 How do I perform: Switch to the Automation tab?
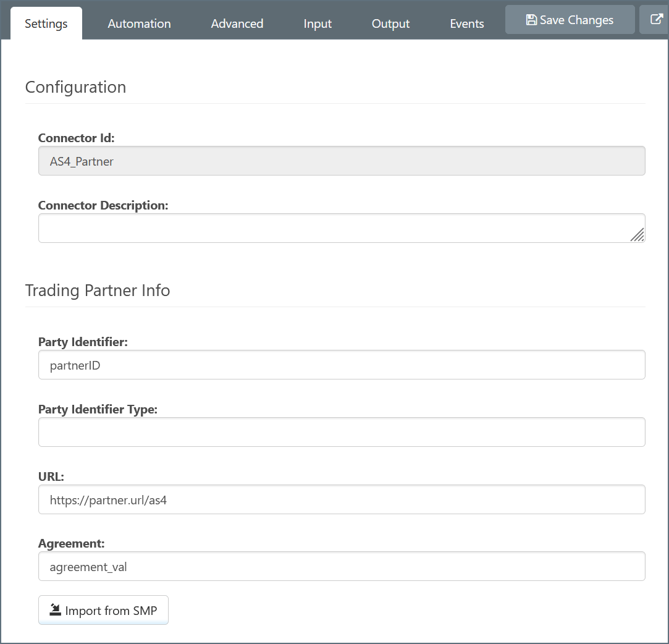coord(139,23)
